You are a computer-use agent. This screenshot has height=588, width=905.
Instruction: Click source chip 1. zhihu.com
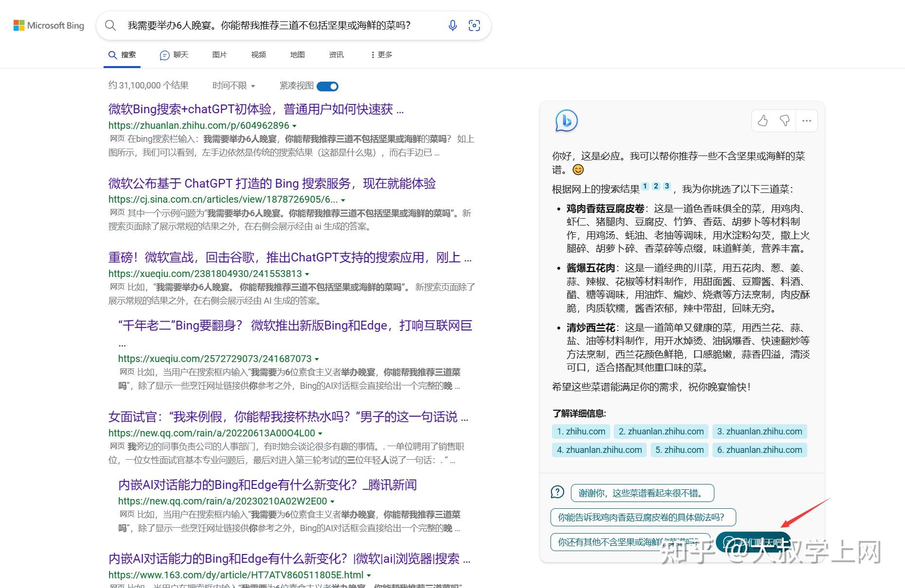581,432
